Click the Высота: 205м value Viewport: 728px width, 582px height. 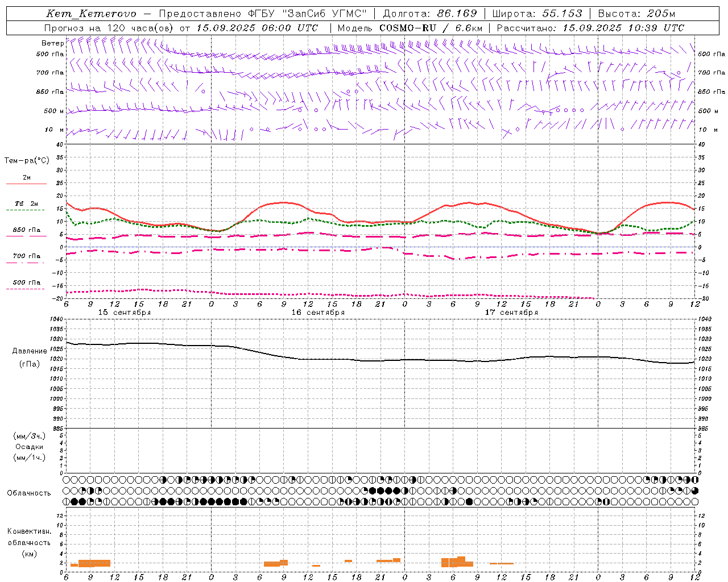click(x=637, y=14)
